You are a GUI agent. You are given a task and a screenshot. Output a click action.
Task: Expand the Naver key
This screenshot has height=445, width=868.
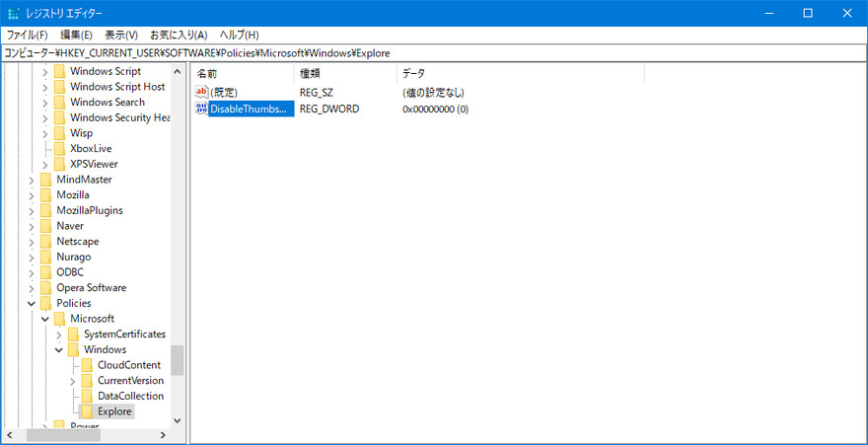(32, 226)
